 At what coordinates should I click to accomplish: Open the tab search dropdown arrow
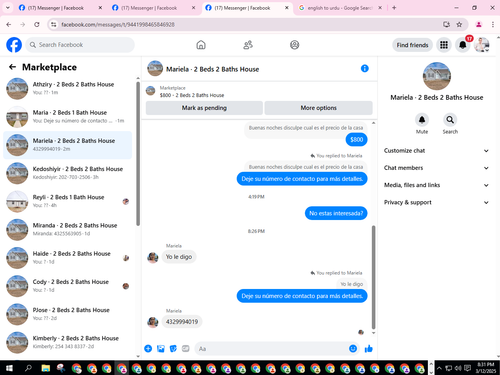click(x=8, y=8)
